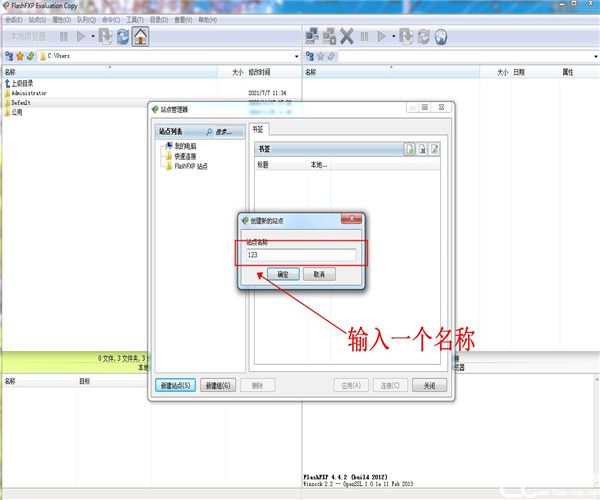The height and width of the screenshot is (500, 600).
Task: Select the Administrator folder in the local list
Action: coord(29,93)
